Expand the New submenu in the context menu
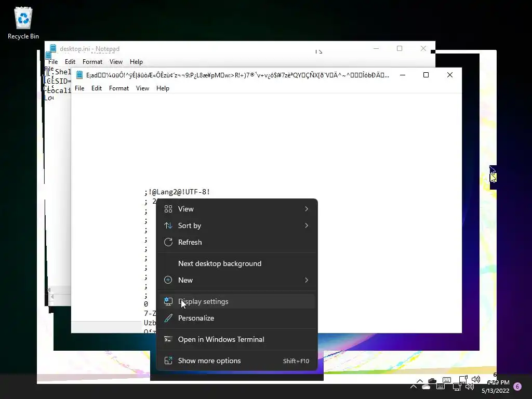Screen dimensions: 532x399 tap(237, 280)
